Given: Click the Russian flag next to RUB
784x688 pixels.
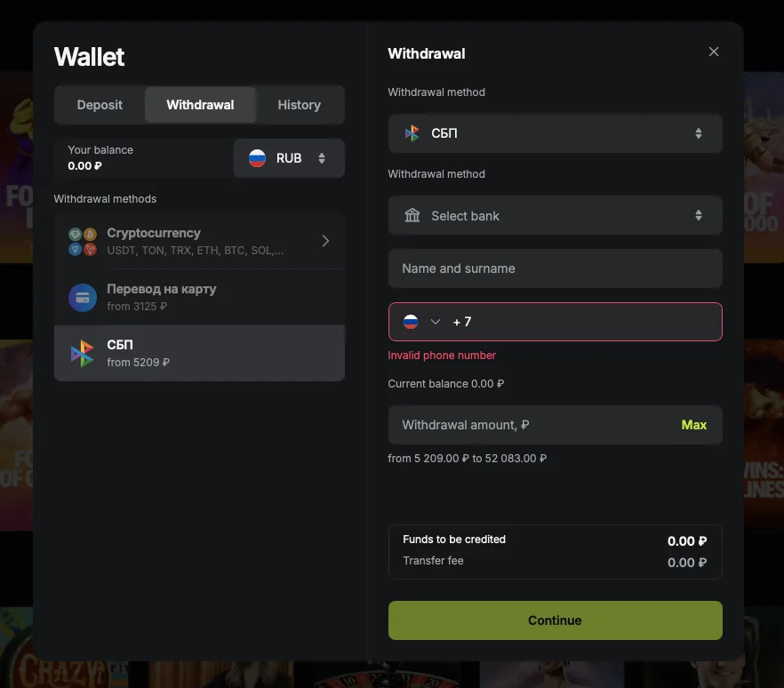Looking at the screenshot, I should [x=257, y=158].
